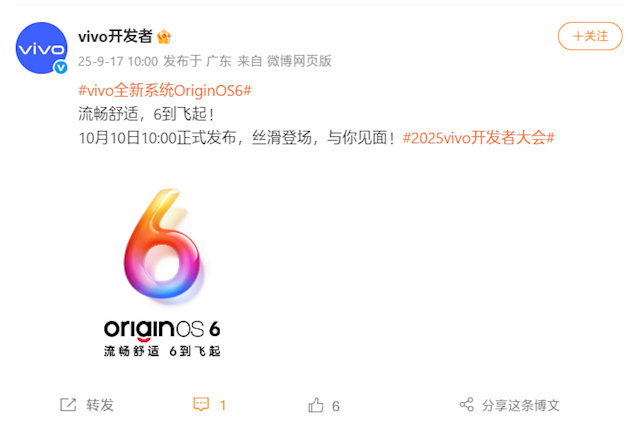The image size is (640, 424).
Task: Click the share nodes icon
Action: [467, 404]
